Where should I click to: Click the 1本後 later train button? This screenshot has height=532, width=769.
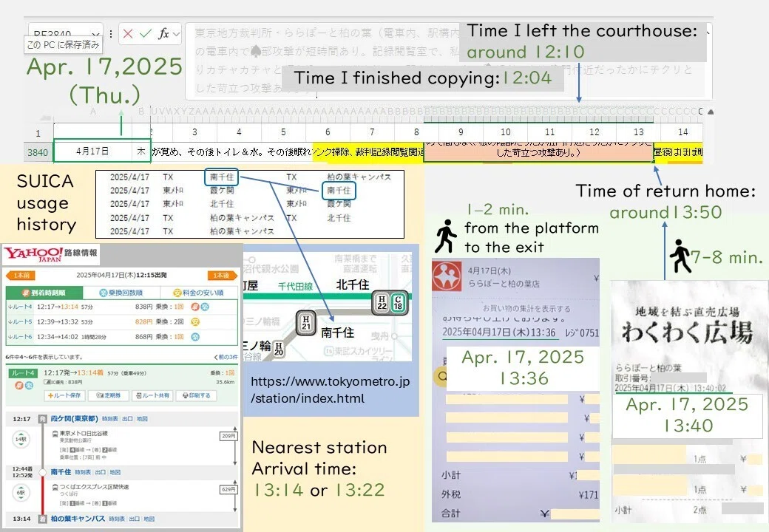click(222, 276)
